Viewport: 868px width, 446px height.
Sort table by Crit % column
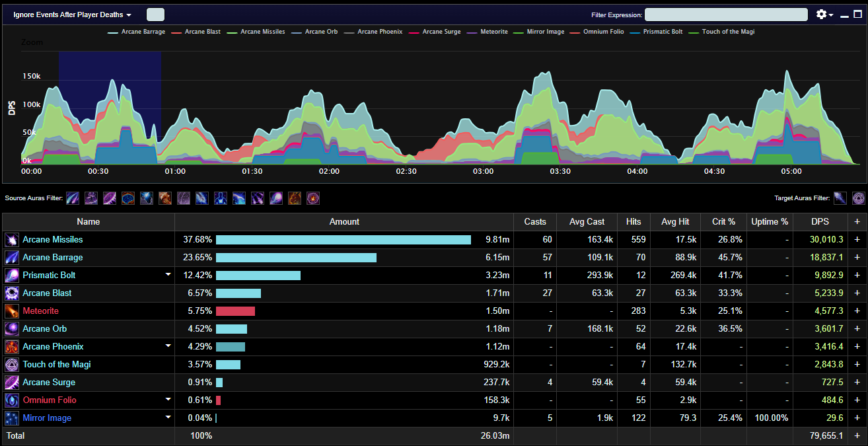pyautogui.click(x=724, y=222)
